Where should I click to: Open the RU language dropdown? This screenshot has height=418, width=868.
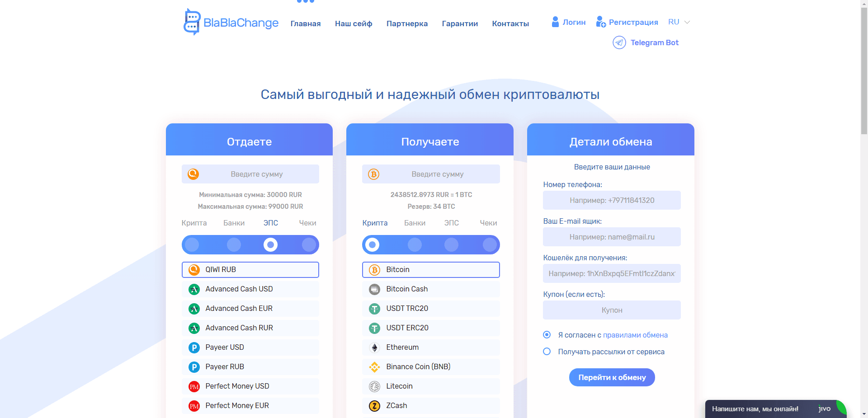click(678, 22)
